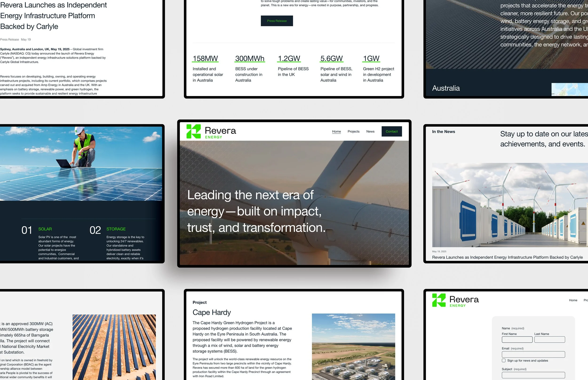
Task: Select the 158MW statistic heading
Action: click(205, 58)
